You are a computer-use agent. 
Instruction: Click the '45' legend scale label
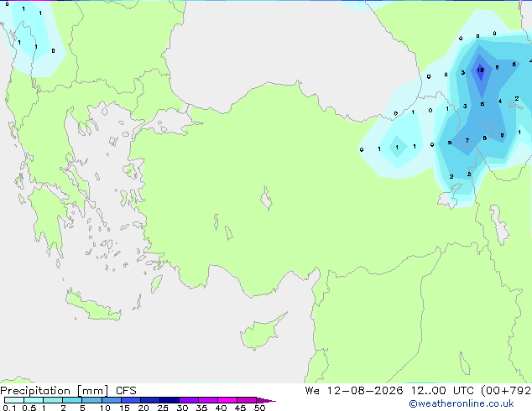point(240,408)
